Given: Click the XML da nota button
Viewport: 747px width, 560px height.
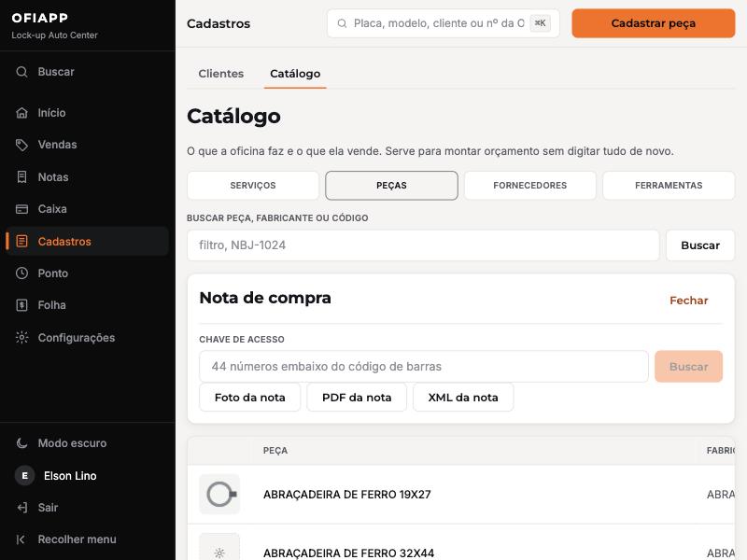Looking at the screenshot, I should [463, 398].
